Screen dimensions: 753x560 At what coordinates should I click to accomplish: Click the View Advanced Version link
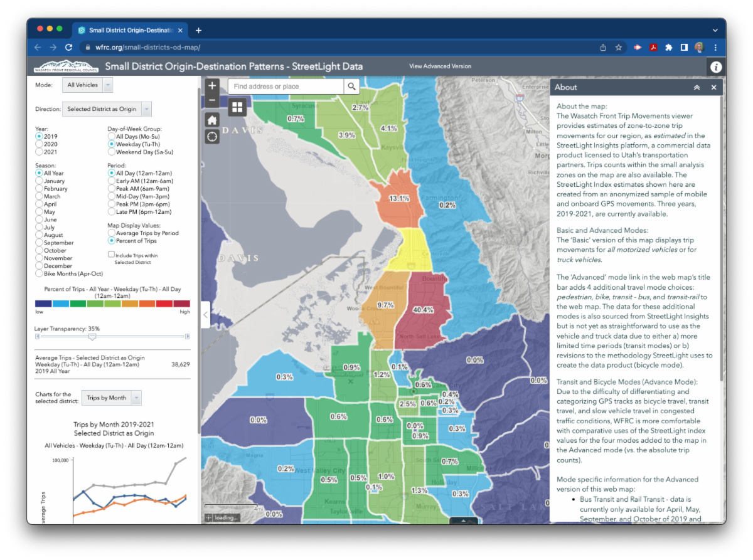(440, 66)
